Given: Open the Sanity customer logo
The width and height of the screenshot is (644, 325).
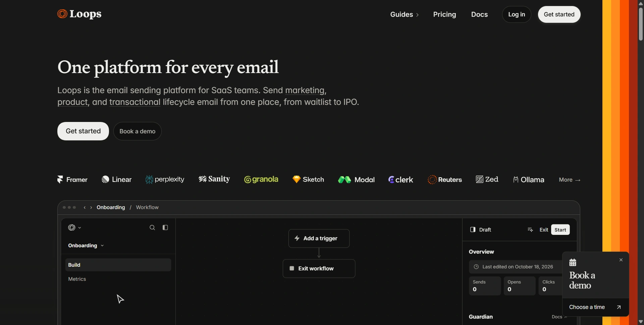Looking at the screenshot, I should coord(214,179).
